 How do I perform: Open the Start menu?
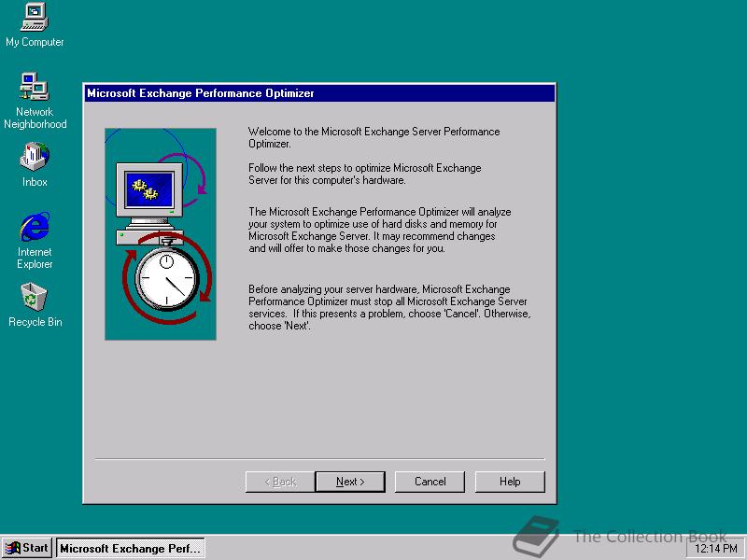27,548
